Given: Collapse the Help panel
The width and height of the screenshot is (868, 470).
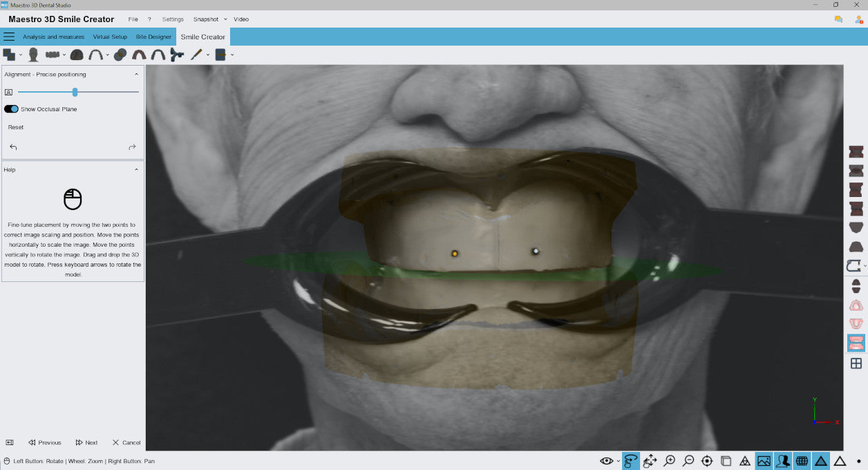Looking at the screenshot, I should pyautogui.click(x=136, y=169).
